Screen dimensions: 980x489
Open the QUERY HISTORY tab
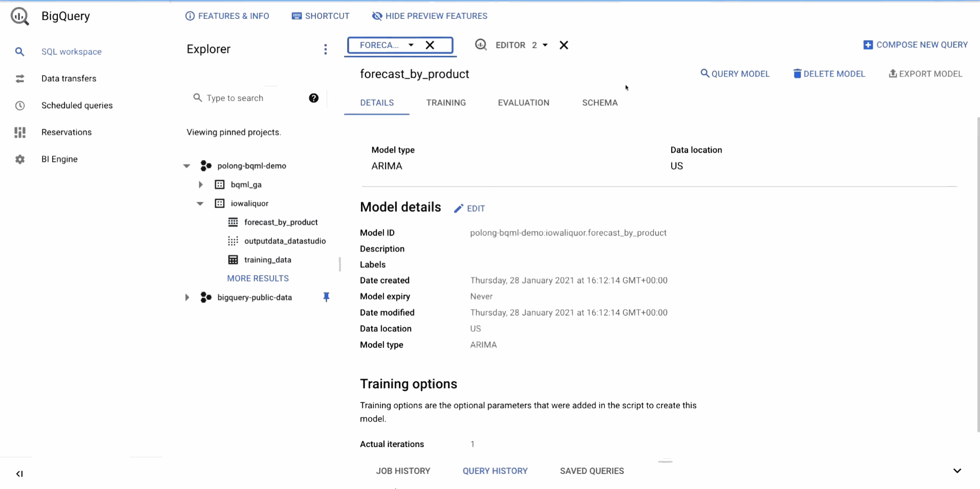pos(495,471)
